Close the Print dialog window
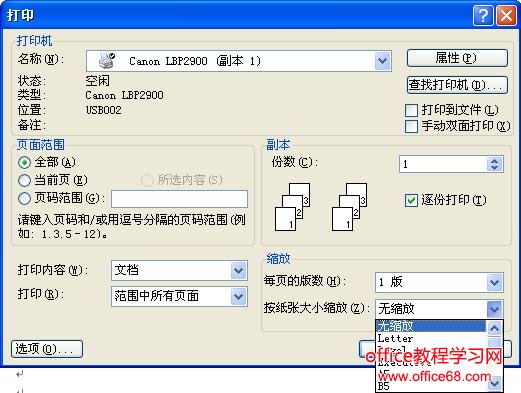Image resolution: width=521 pixels, height=393 pixels. pyautogui.click(x=506, y=15)
